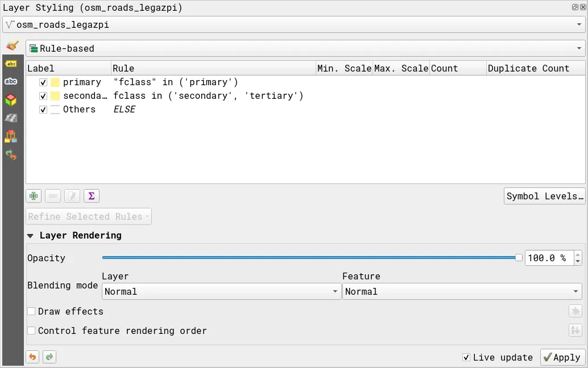Undo the last style change
This screenshot has width=588, height=368.
coord(33,357)
